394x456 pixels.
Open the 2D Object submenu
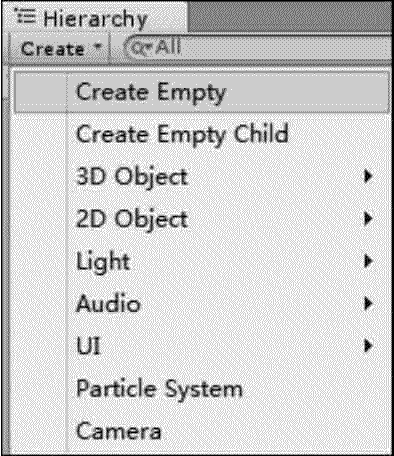click(202, 219)
